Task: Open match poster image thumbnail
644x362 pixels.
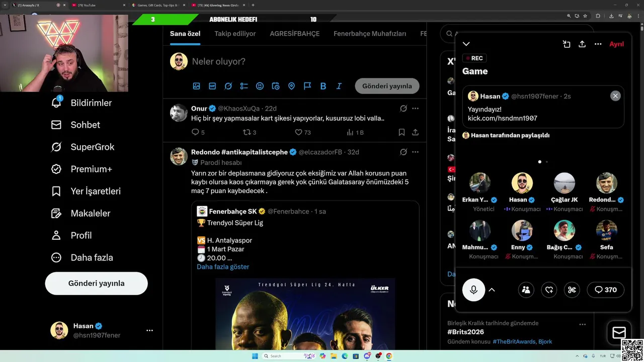Action: tap(305, 314)
